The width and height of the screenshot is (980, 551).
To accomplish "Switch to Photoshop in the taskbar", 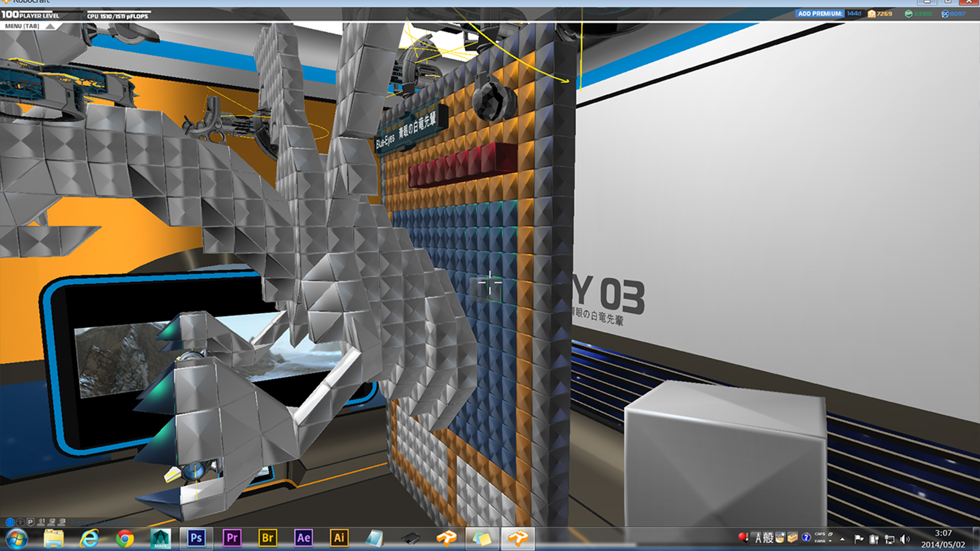I will click(197, 538).
